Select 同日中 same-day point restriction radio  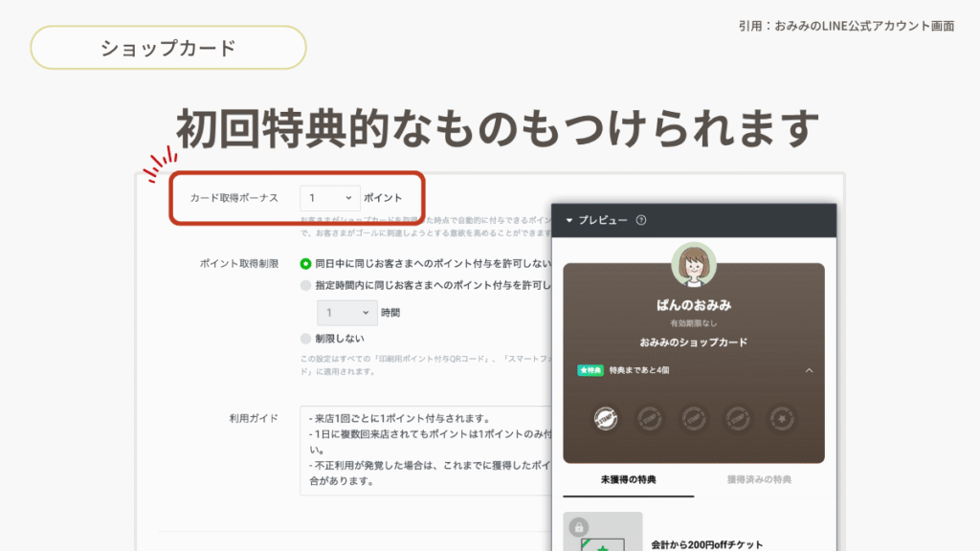(x=306, y=263)
